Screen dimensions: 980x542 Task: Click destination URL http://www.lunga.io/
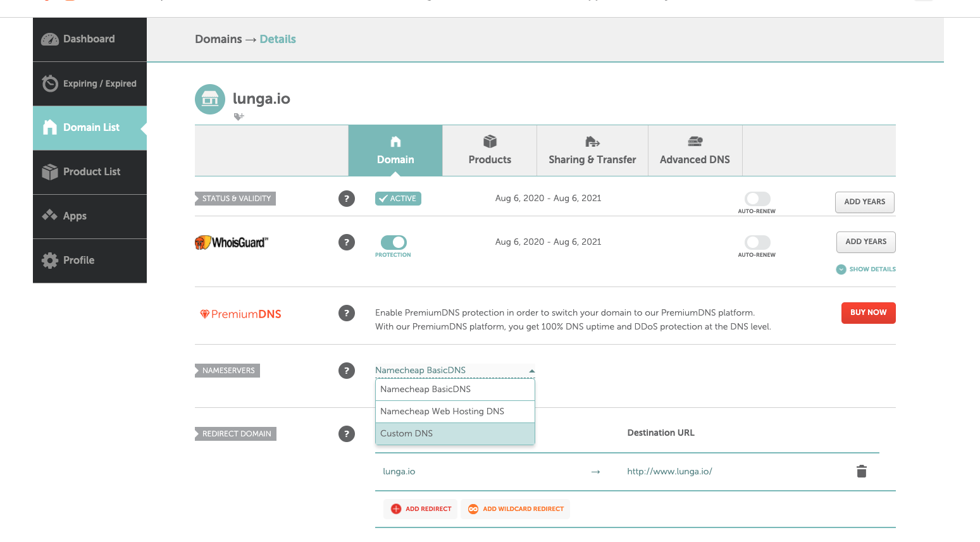coord(669,472)
